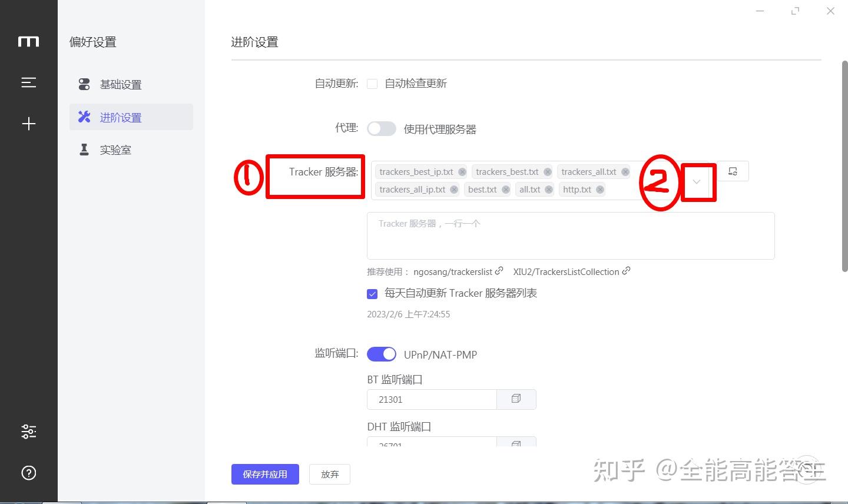This screenshot has width=848, height=504.
Task: Click the tracker list sync icon
Action: [x=733, y=171]
